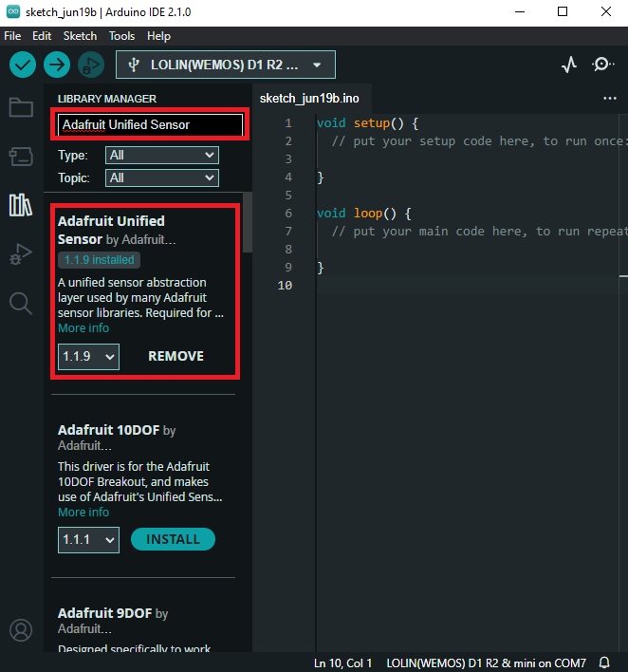Click Ln 10, Col 1 in status bar
Viewport: 628px width, 672px height.
click(342, 663)
